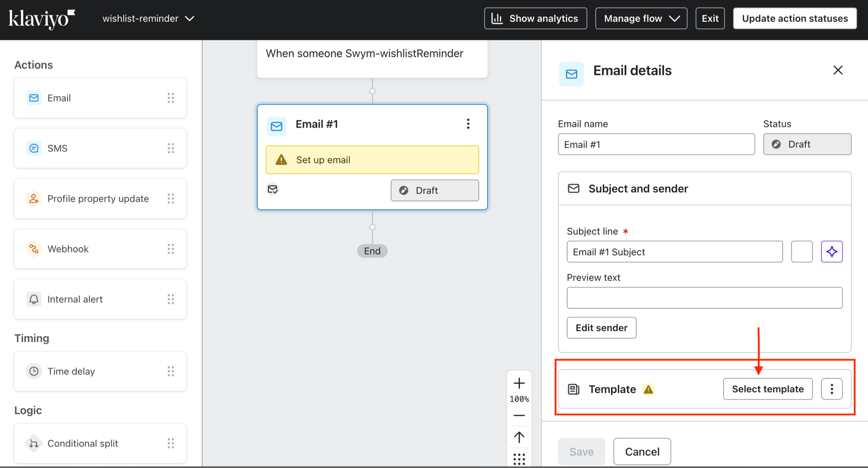Zoom in the flow canvas with plus
868x468 pixels.
519,383
